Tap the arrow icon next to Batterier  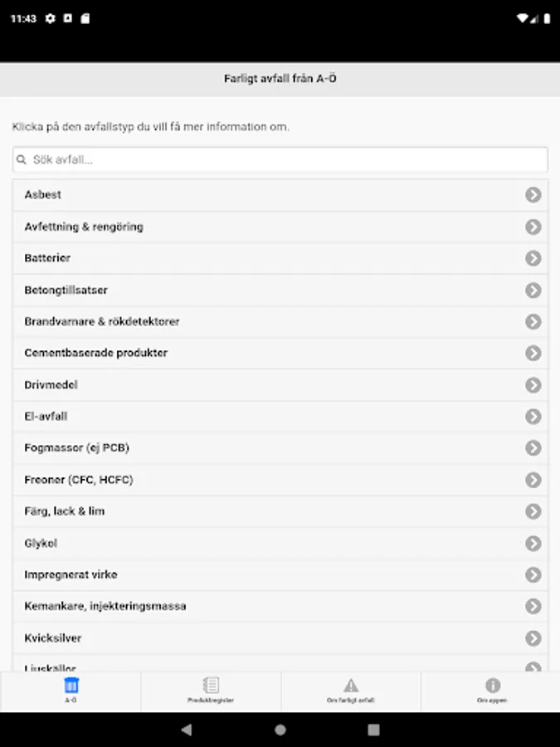pyautogui.click(x=533, y=258)
